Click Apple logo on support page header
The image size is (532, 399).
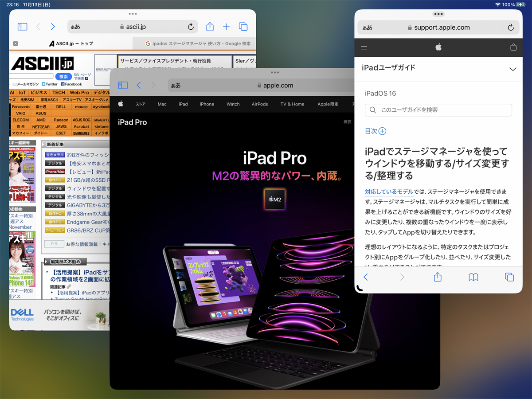(x=438, y=47)
